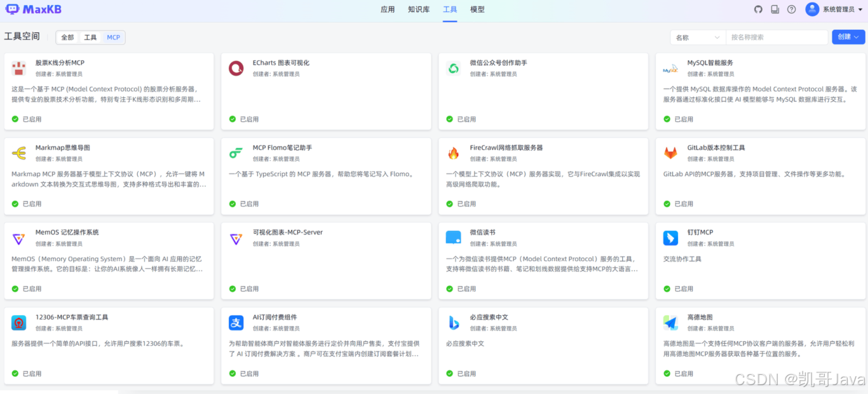
Task: Click the system administrator avatar icon
Action: (812, 9)
